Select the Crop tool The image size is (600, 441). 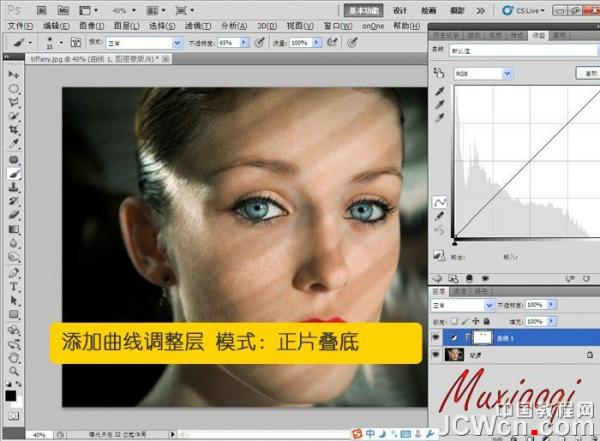click(x=14, y=130)
